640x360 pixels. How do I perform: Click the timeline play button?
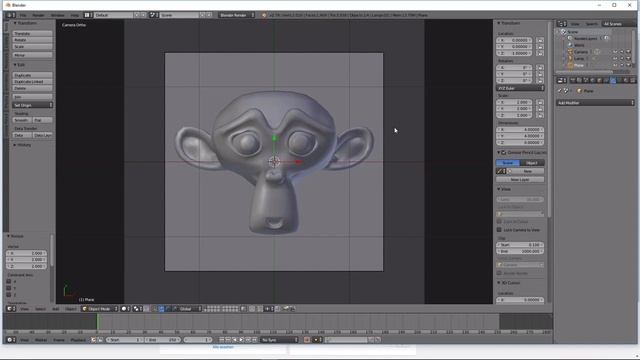(x=241, y=340)
